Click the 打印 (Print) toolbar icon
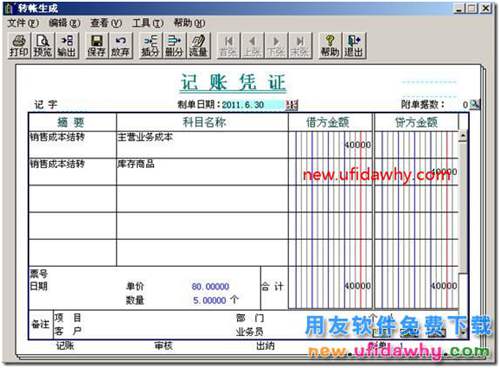This screenshot has height=368, width=500. 19,46
